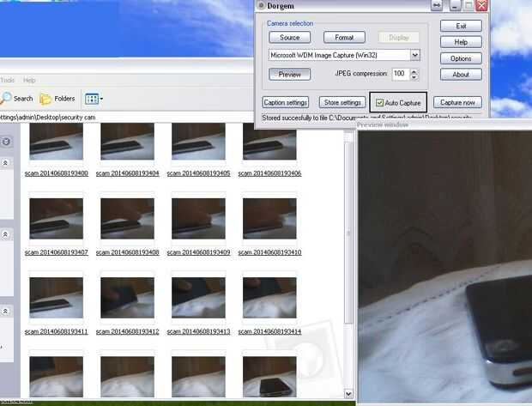Toggle Folders pane in Explorer toolbar

tap(57, 99)
